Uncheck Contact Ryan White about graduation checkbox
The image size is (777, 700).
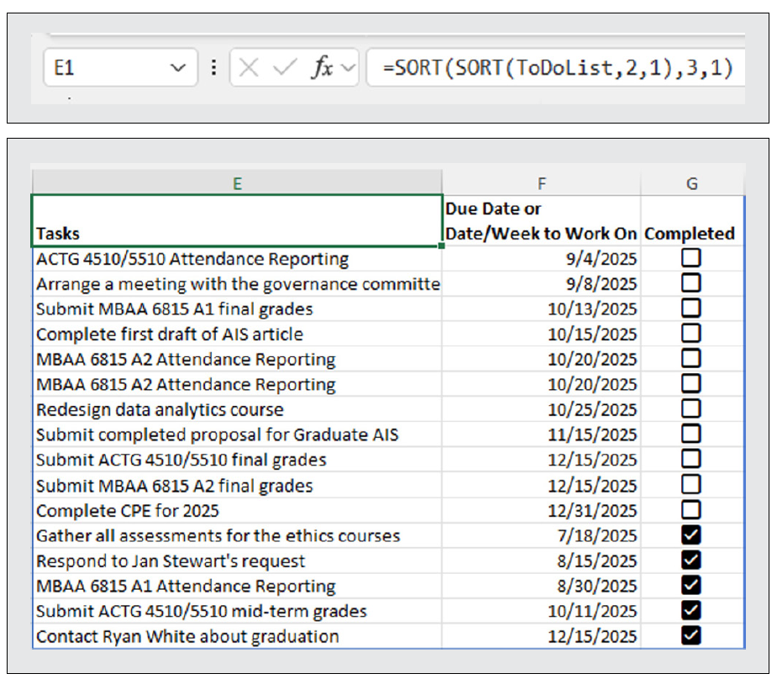click(690, 636)
